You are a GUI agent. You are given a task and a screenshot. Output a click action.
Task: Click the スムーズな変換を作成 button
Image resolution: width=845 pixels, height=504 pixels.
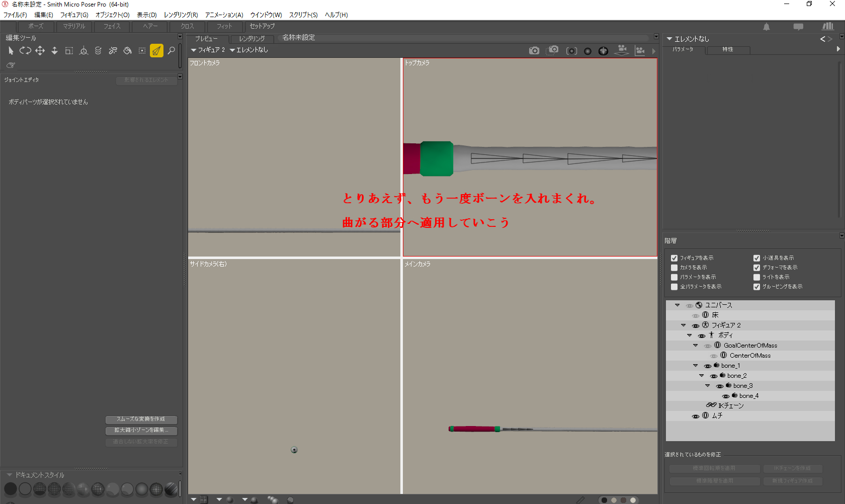(141, 419)
